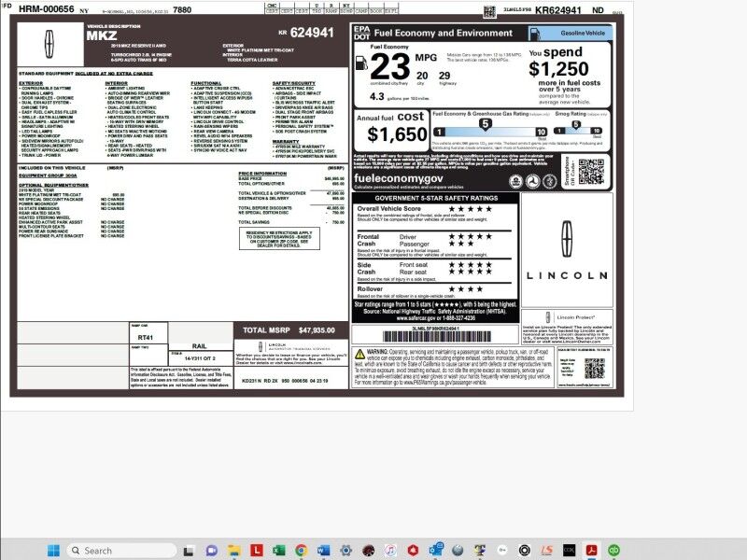Click the Total MSRP $47,935.00 box

coord(289,330)
